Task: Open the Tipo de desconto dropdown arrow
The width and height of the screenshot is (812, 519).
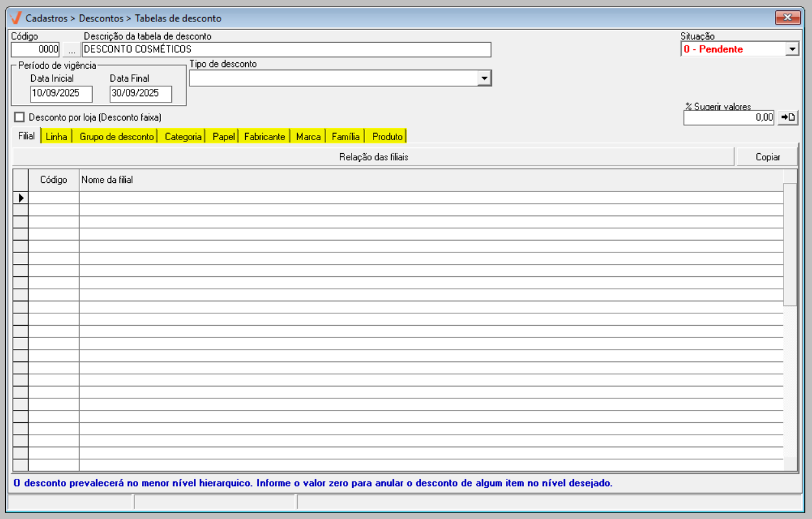Action: coord(484,78)
